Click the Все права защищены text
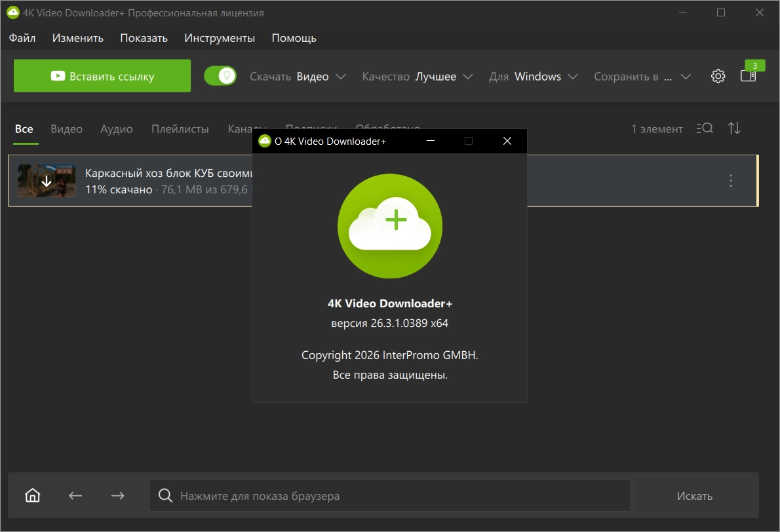Image resolution: width=780 pixels, height=532 pixels. coord(390,375)
